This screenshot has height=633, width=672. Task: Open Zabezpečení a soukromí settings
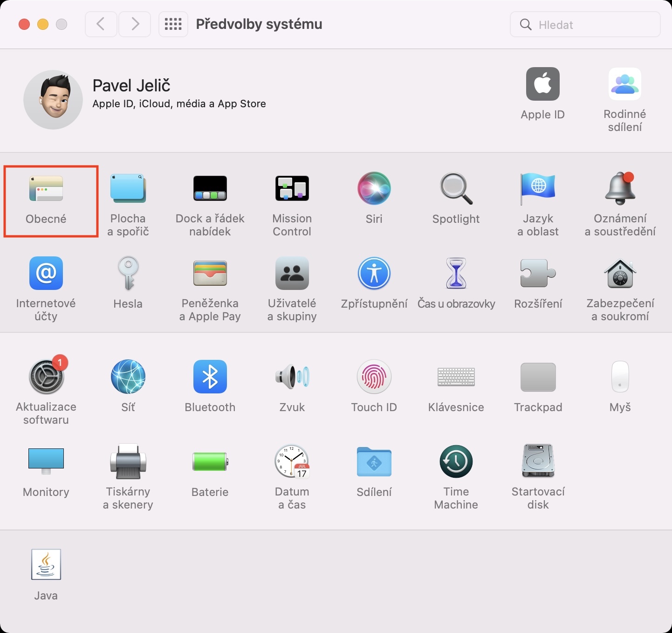620,273
